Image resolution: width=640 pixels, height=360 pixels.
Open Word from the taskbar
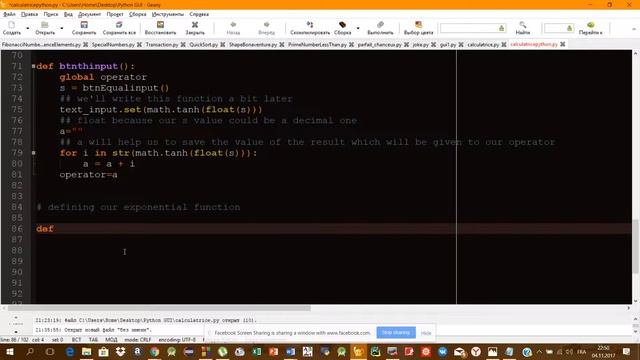290,351
